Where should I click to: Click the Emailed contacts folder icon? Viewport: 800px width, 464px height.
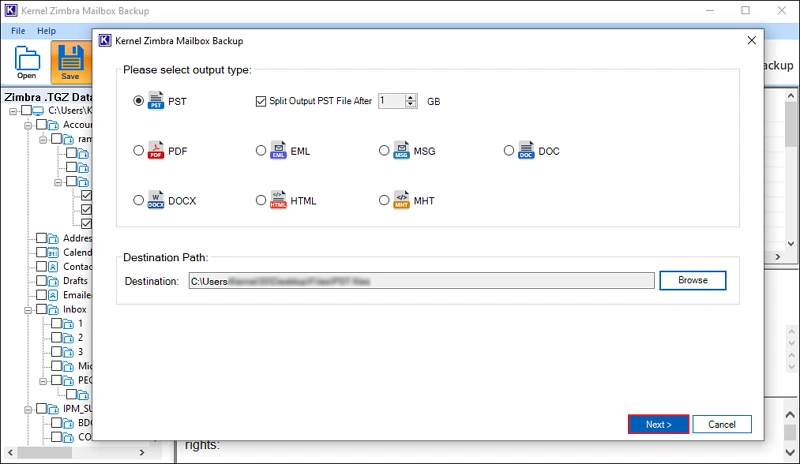pyautogui.click(x=54, y=296)
